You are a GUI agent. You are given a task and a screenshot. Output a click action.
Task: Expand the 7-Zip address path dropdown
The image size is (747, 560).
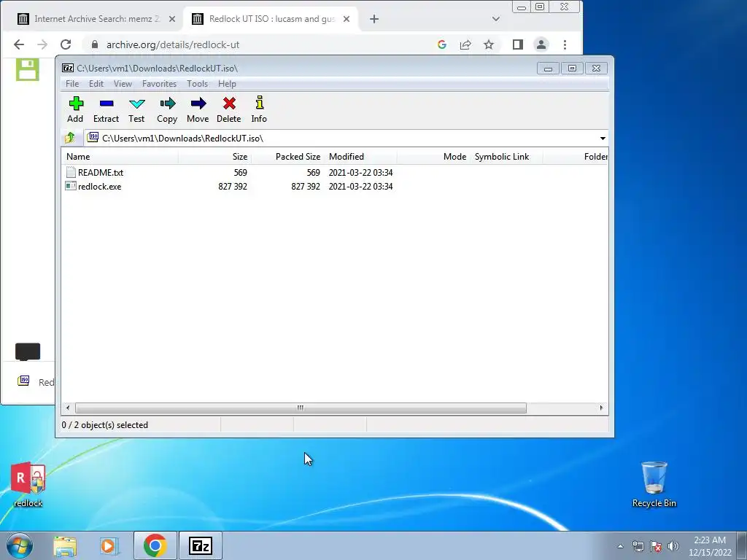[x=603, y=139]
